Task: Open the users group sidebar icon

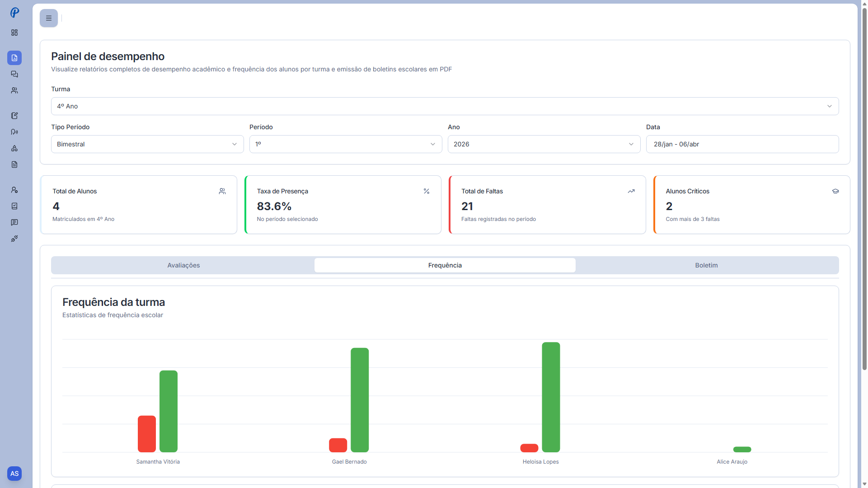Action: tap(14, 90)
